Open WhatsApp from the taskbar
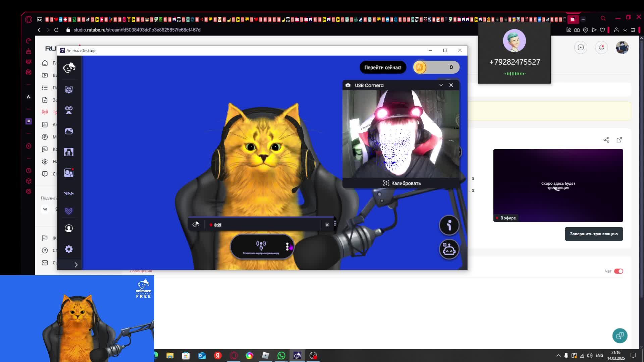Screen dimensions: 644x362 tap(281, 355)
